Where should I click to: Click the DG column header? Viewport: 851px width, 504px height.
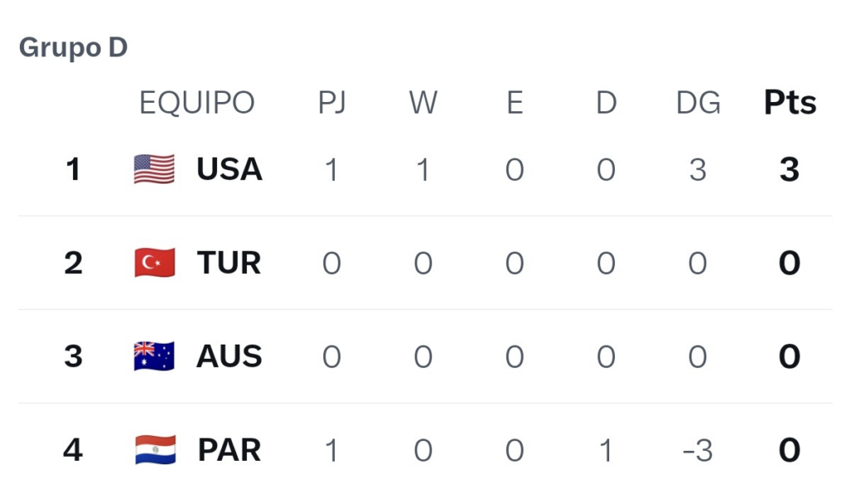[698, 102]
